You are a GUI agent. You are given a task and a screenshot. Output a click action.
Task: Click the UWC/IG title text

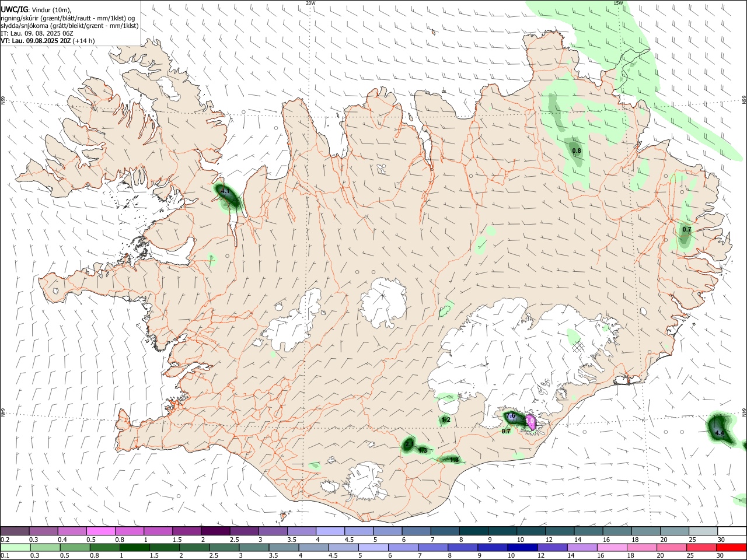click(x=14, y=10)
